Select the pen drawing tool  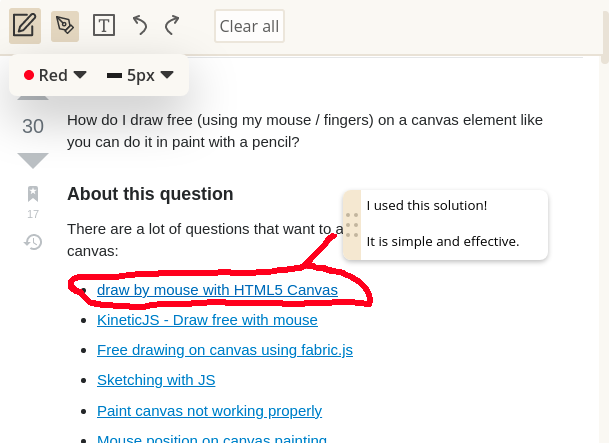click(x=65, y=26)
